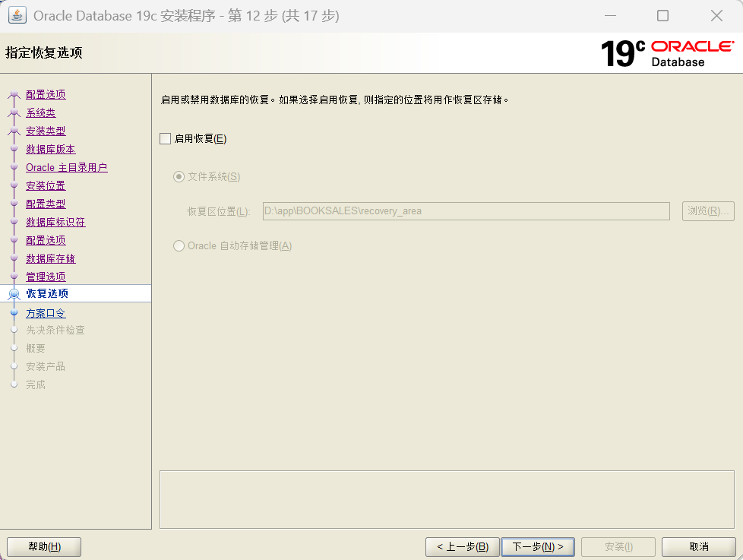The image size is (743, 560).
Task: Click the step marker beside 系统类
Action: [x=14, y=112]
